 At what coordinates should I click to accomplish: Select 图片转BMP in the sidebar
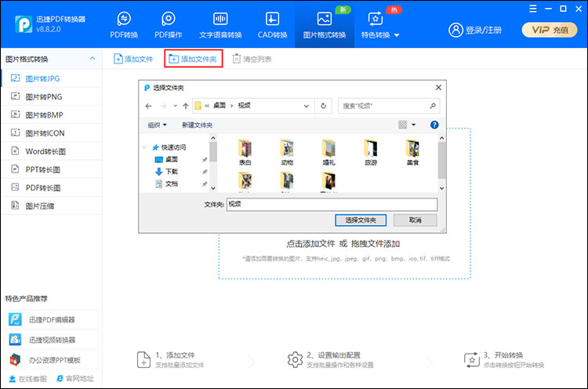pos(52,115)
